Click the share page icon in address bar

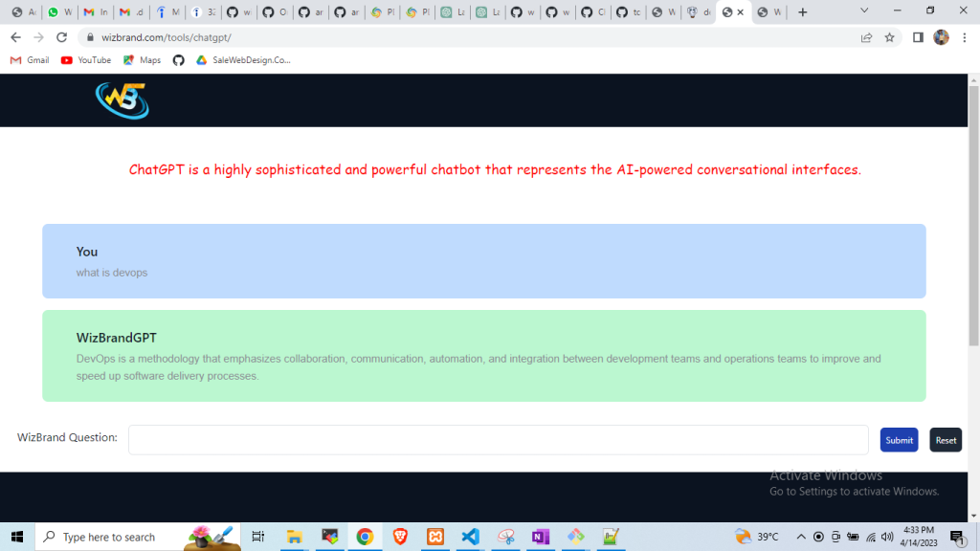(866, 37)
